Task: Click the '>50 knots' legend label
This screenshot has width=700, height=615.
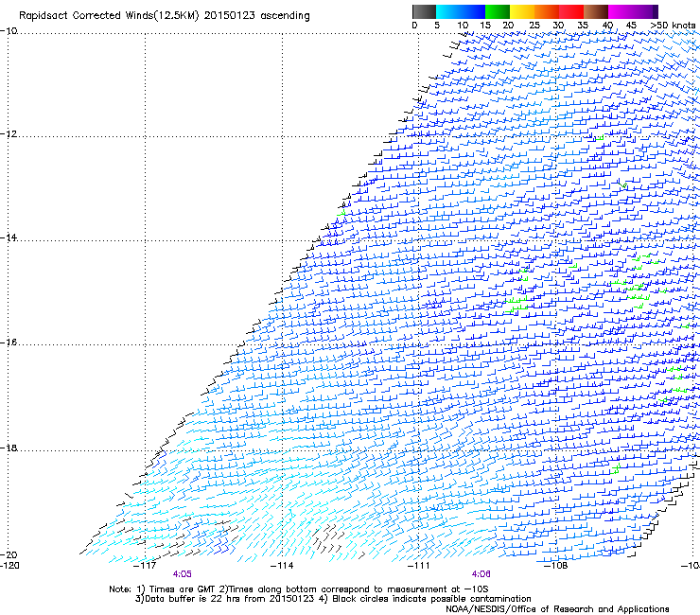Action: click(673, 25)
